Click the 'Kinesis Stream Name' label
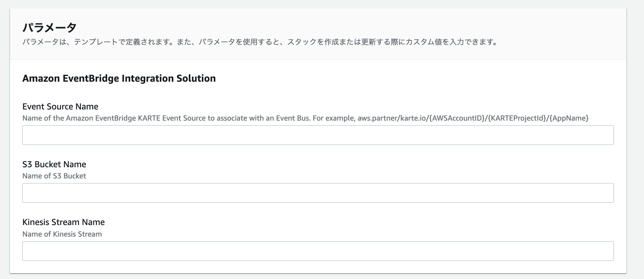 [64, 222]
